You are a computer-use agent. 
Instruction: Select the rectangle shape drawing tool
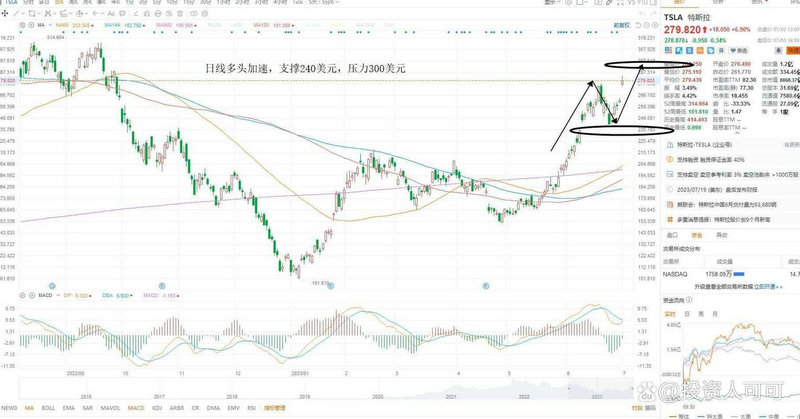pyautogui.click(x=32, y=13)
